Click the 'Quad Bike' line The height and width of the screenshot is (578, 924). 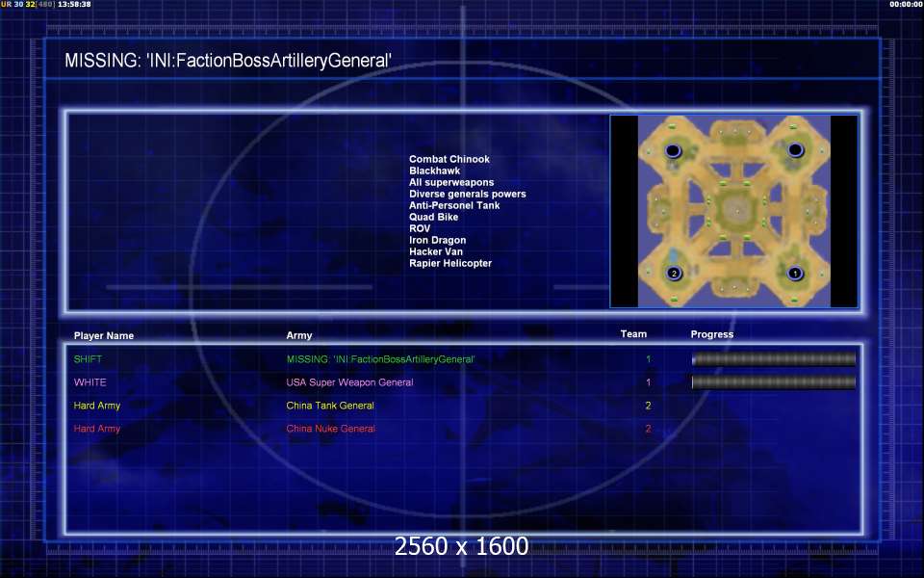(433, 217)
